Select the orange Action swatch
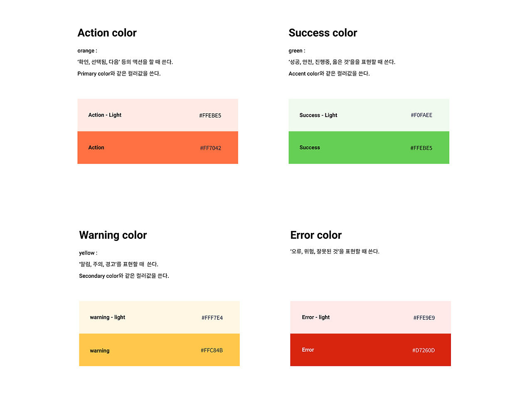This screenshot has height=402, width=532. (x=158, y=147)
